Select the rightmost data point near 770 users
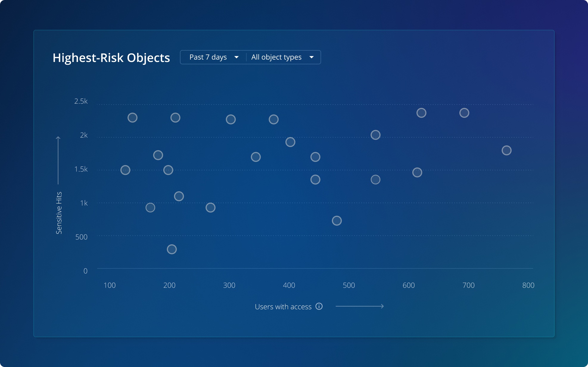 [x=507, y=150]
